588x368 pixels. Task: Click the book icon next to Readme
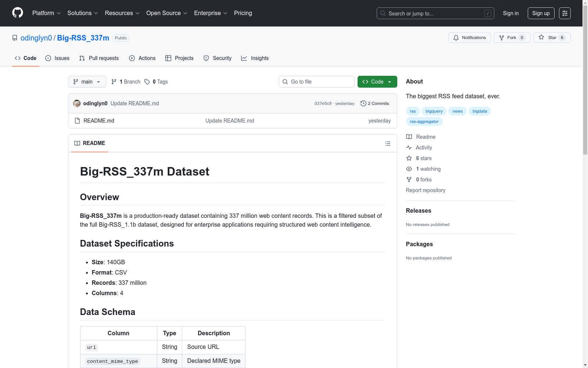pyautogui.click(x=409, y=137)
